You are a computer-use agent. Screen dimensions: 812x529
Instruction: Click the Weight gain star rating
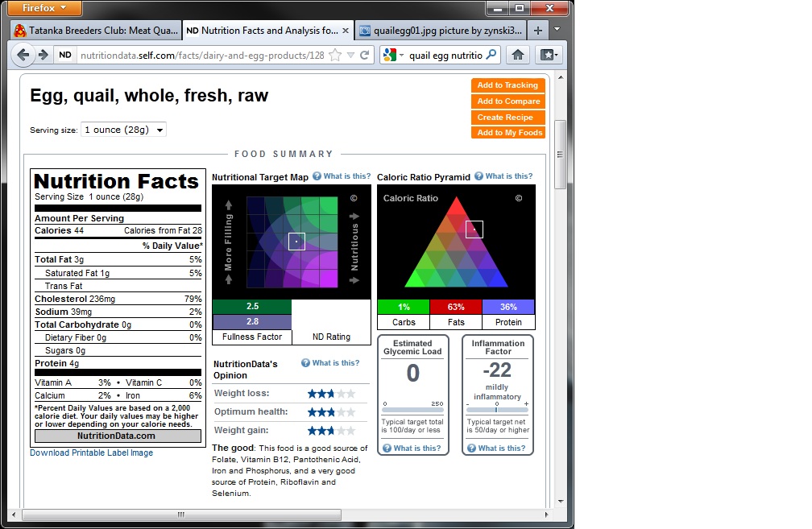pyautogui.click(x=331, y=431)
